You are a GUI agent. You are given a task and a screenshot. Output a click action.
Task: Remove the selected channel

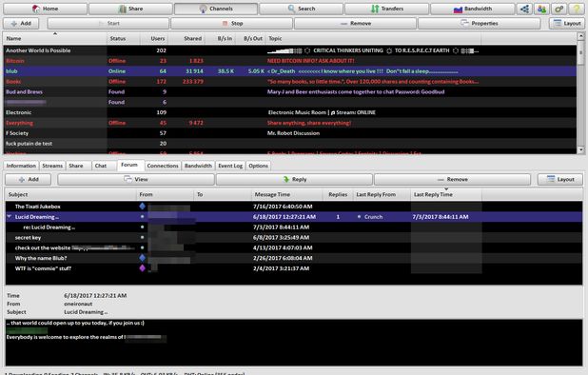[x=356, y=23]
